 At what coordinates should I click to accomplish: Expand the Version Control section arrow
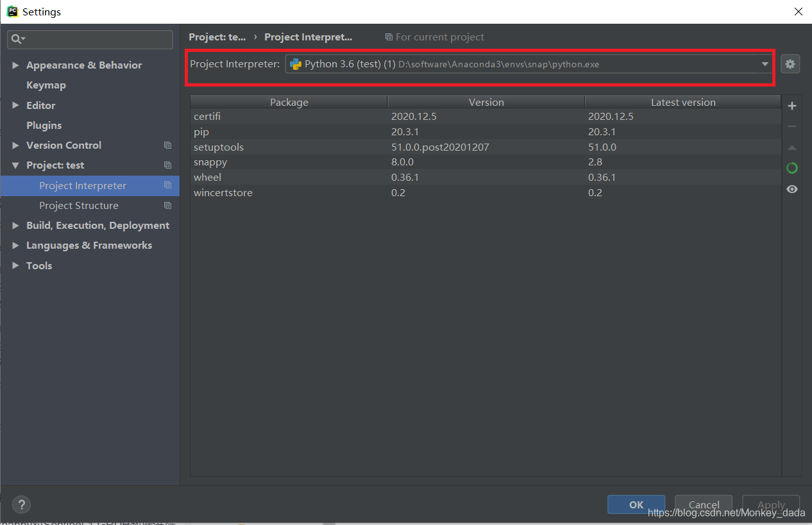click(x=15, y=146)
